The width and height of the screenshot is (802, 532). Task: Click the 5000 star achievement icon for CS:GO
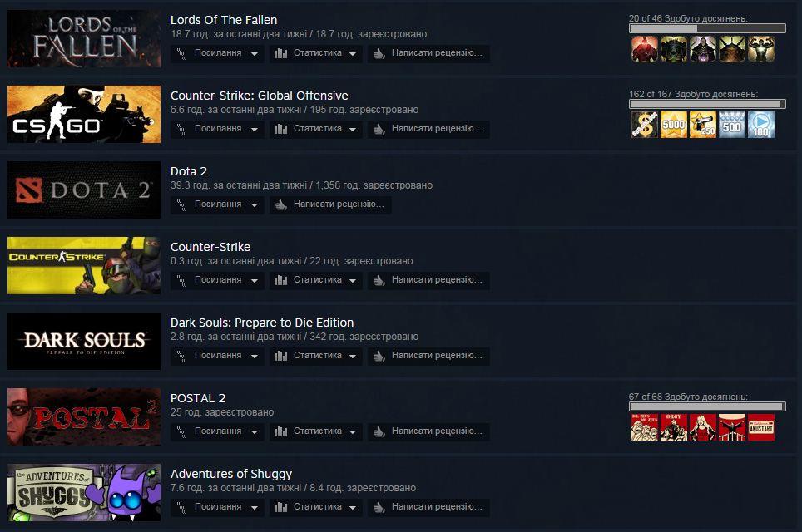click(674, 126)
